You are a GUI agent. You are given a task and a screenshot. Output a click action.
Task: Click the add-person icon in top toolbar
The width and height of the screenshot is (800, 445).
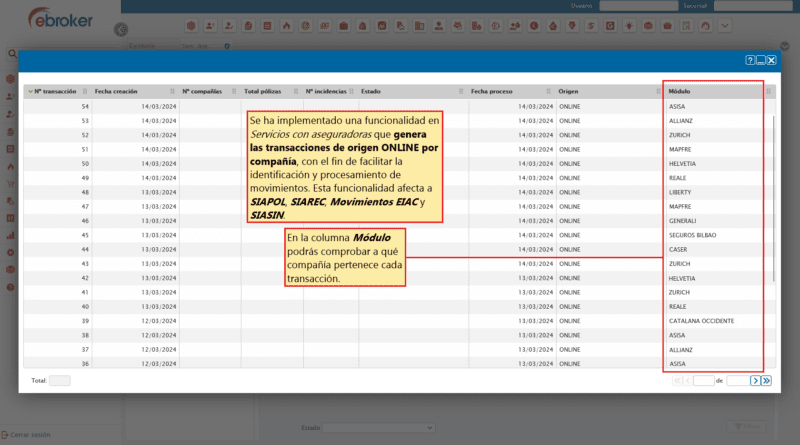[x=210, y=26]
